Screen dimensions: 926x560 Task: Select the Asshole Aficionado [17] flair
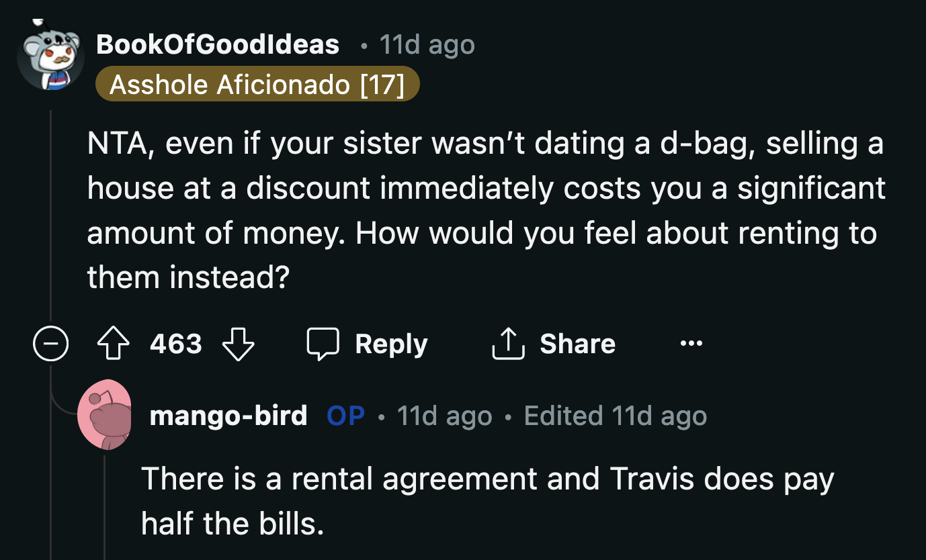click(x=258, y=84)
